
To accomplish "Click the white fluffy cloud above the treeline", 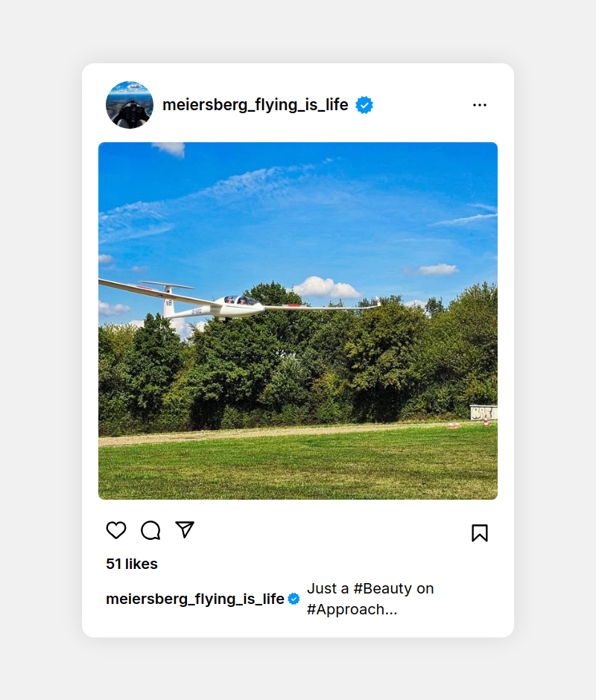I will point(326,287).
